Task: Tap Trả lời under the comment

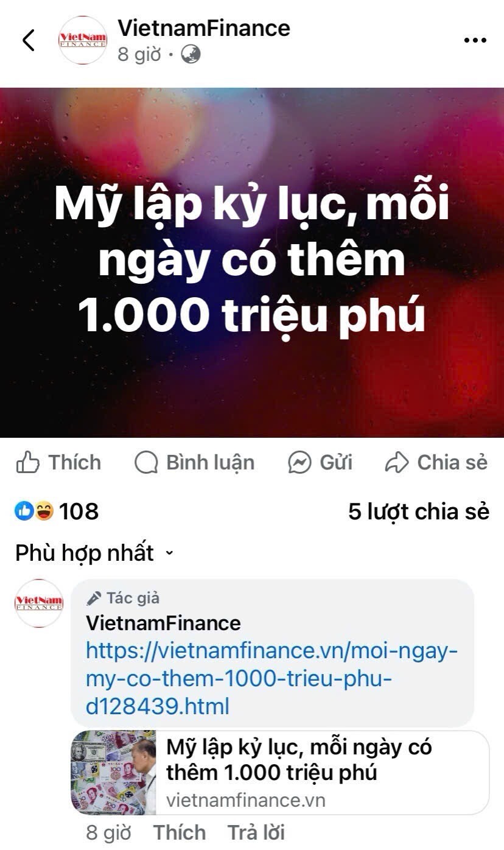Action: click(x=256, y=832)
